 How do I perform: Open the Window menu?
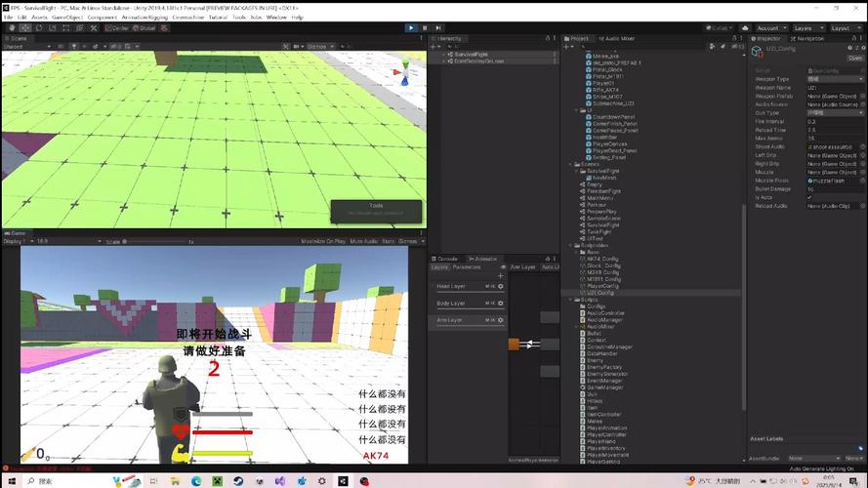(x=276, y=18)
